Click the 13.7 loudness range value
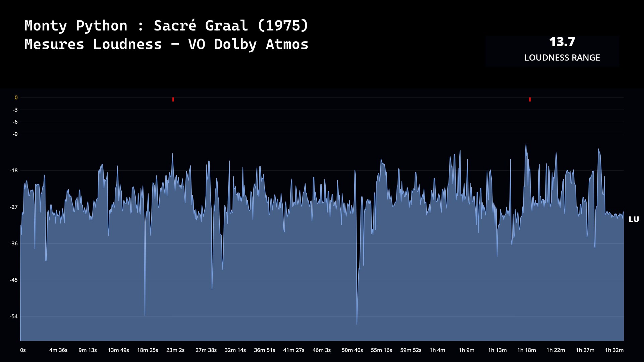The image size is (644, 362). pyautogui.click(x=562, y=42)
